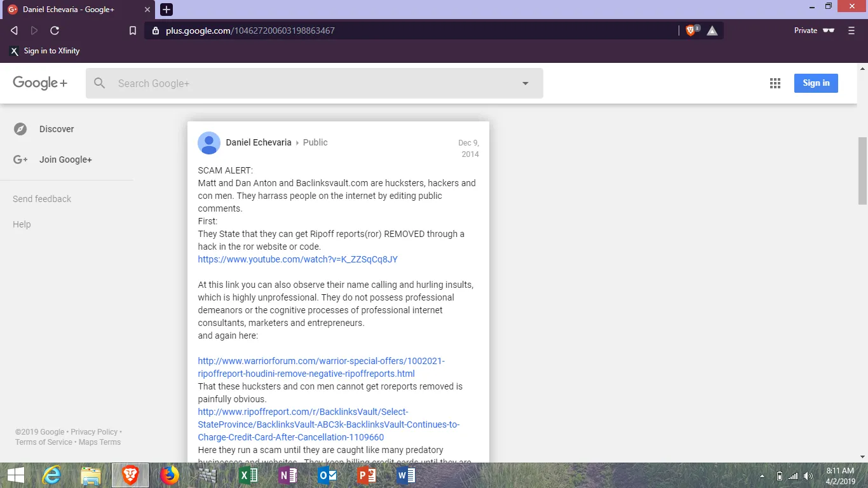This screenshot has width=868, height=488.
Task: Open the Privacy Policy footer link
Action: [x=94, y=432]
